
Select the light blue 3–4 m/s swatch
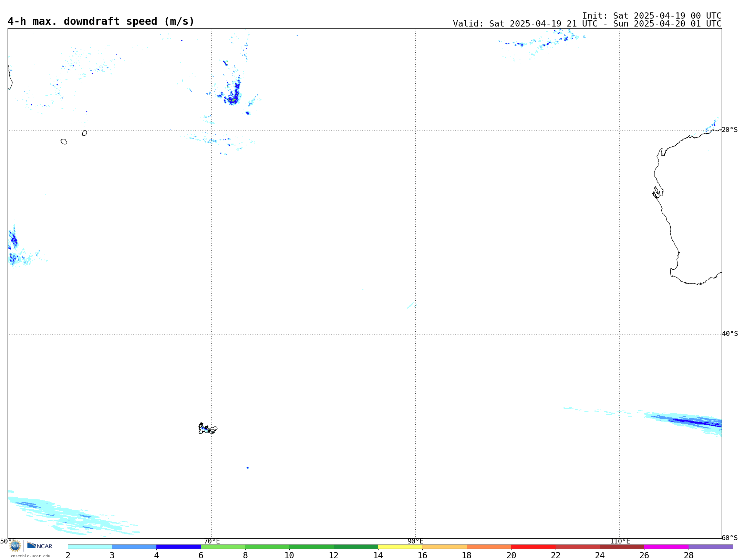click(x=134, y=547)
